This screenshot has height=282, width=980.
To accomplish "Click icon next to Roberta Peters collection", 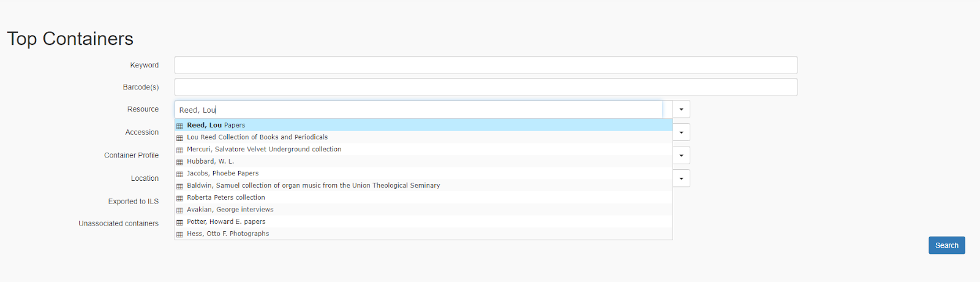I will coord(179,198).
